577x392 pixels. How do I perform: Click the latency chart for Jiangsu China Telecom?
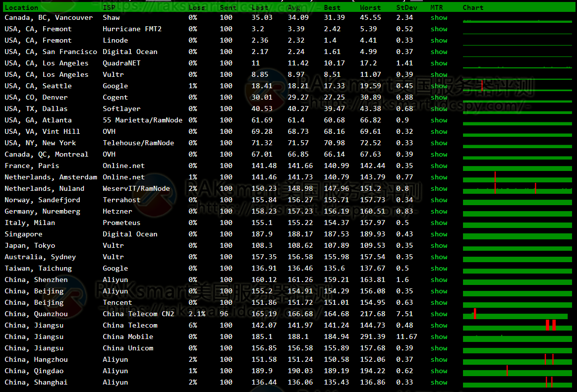(518, 326)
